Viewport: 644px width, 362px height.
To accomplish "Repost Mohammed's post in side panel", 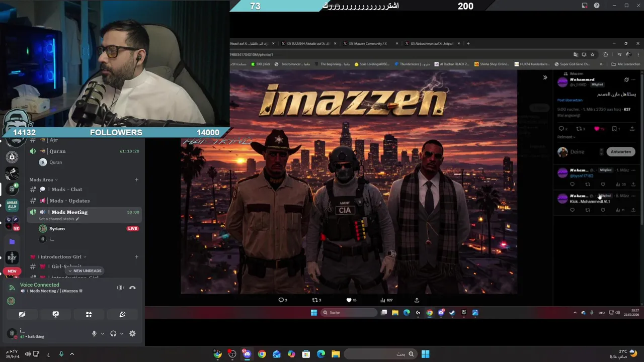I will click(579, 129).
